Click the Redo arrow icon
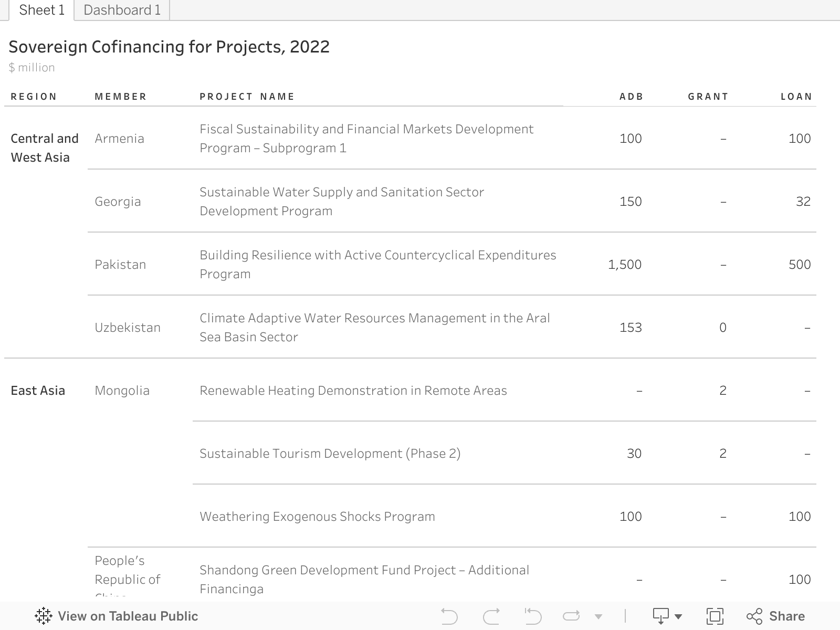 [x=491, y=616]
